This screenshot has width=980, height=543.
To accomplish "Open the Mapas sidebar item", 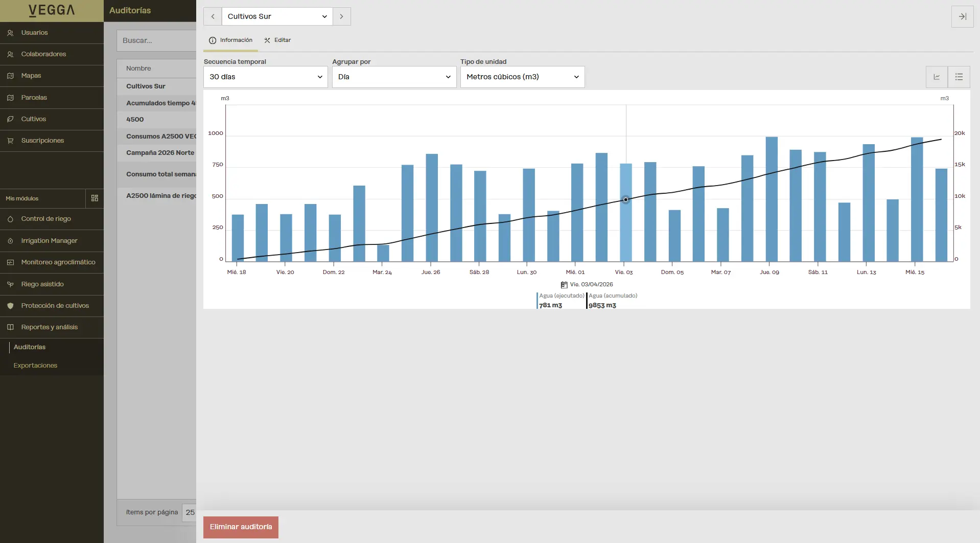I will [31, 76].
